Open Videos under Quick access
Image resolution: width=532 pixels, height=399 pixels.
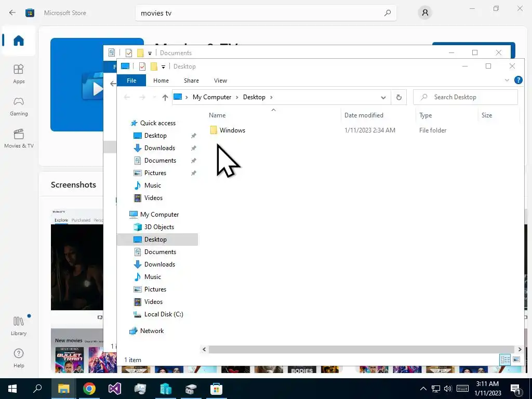click(x=153, y=198)
